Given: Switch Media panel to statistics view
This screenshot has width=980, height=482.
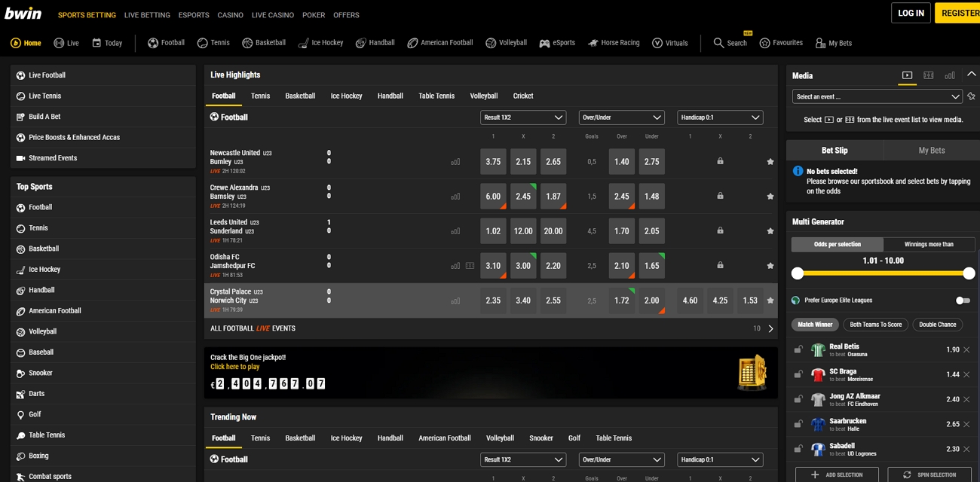Looking at the screenshot, I should pyautogui.click(x=950, y=75).
